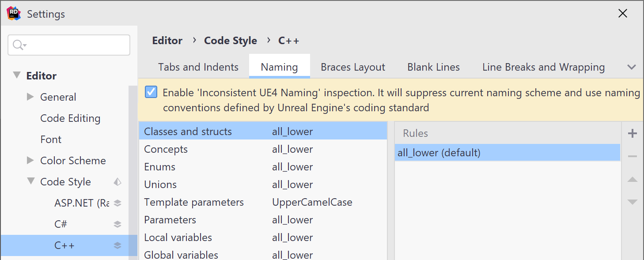Viewport: 644px width, 260px height.
Task: Click the scheme switcher icon beside C++
Action: [x=117, y=245]
